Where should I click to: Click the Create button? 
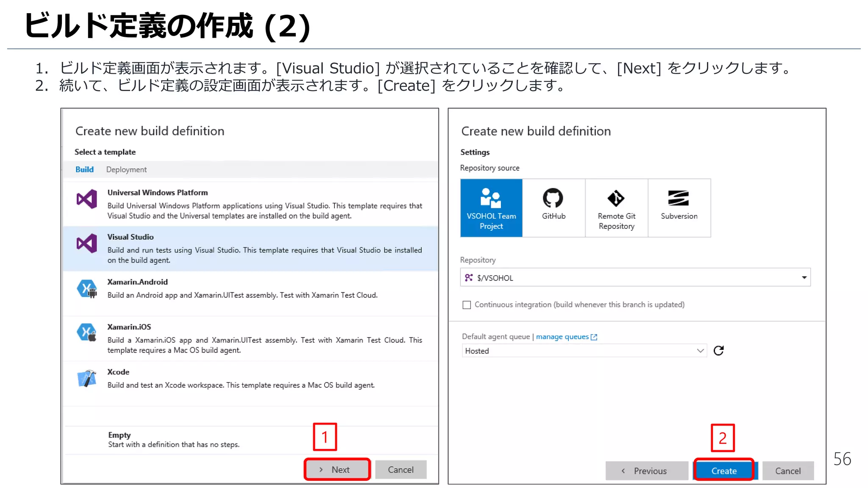[x=724, y=471]
